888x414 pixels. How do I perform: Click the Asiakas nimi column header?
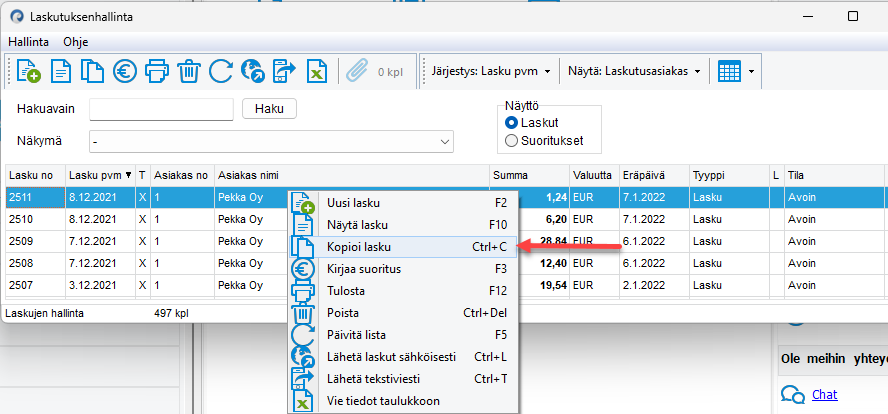pos(352,176)
